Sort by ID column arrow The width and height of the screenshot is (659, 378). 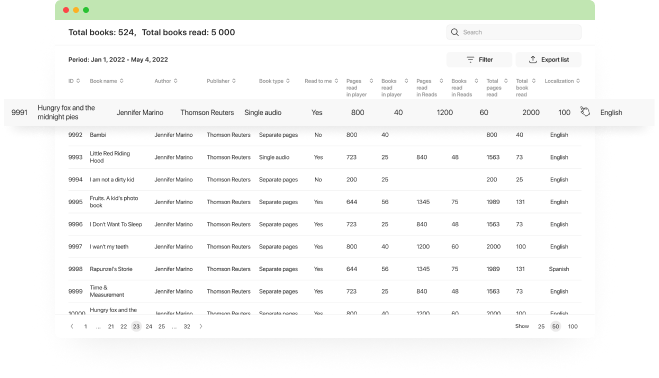tap(78, 81)
